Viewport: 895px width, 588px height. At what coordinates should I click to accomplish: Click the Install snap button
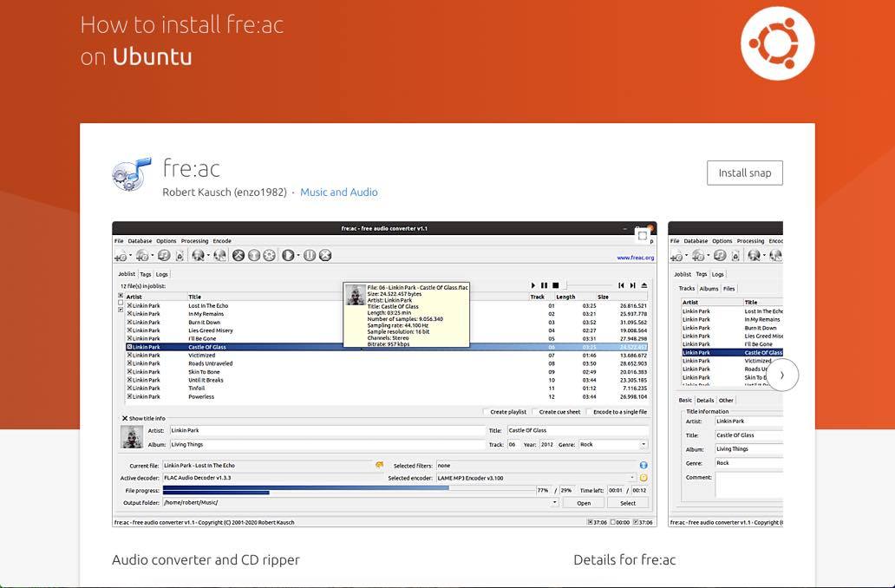744,173
